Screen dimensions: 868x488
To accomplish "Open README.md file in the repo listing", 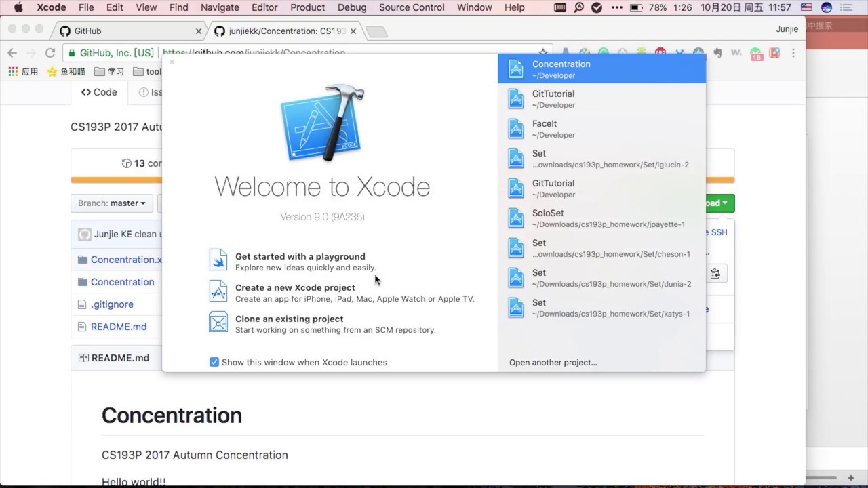I will tap(119, 327).
